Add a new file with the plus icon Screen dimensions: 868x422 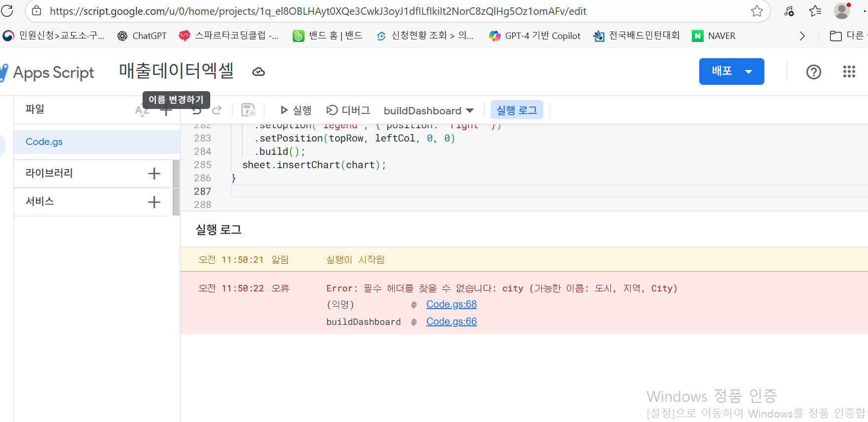(x=166, y=110)
